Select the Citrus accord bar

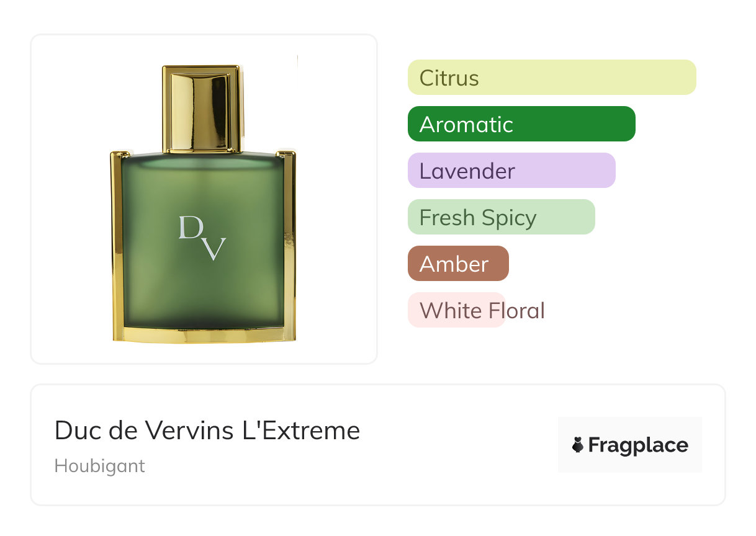click(552, 78)
